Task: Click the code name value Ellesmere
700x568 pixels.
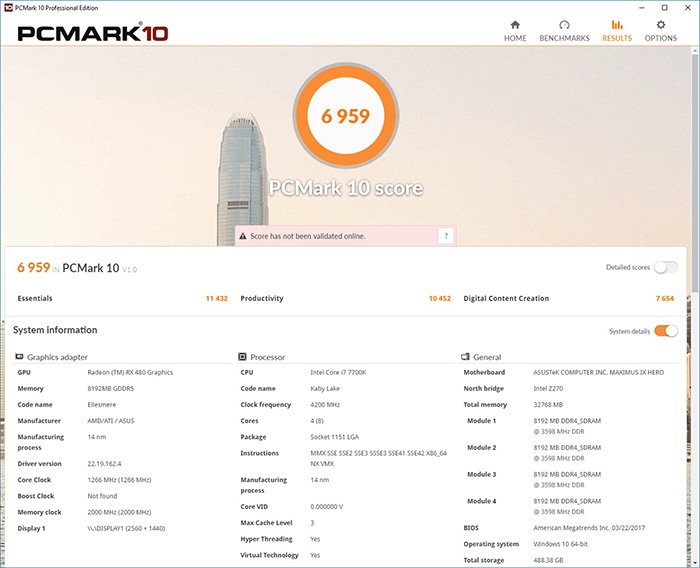Action: tap(101, 405)
